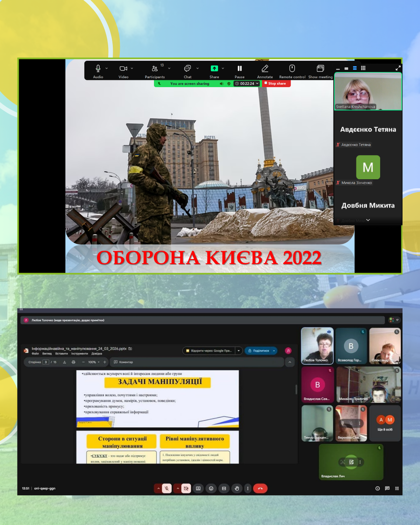Expand the dropdown beside Відкрити через Google
Screen dimensions: 420x525
pyautogui.click(x=239, y=350)
